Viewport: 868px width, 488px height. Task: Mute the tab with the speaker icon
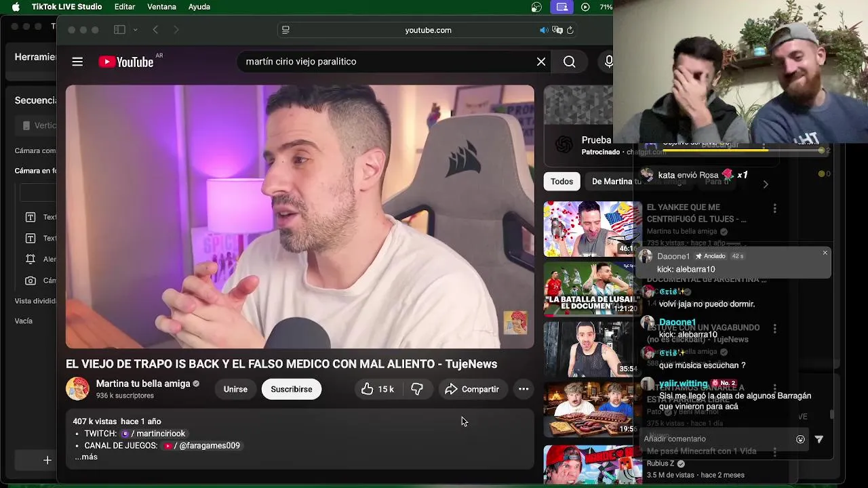point(544,30)
